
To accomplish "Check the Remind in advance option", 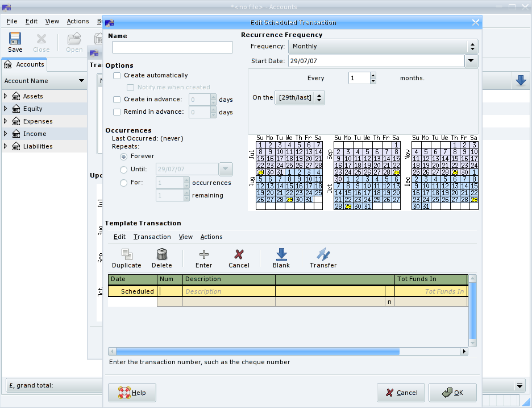I will click(x=117, y=112).
